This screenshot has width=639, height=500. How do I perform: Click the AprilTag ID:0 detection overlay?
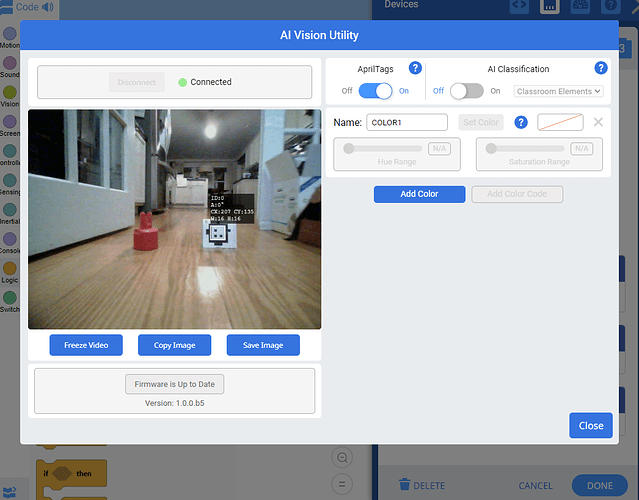232,208
